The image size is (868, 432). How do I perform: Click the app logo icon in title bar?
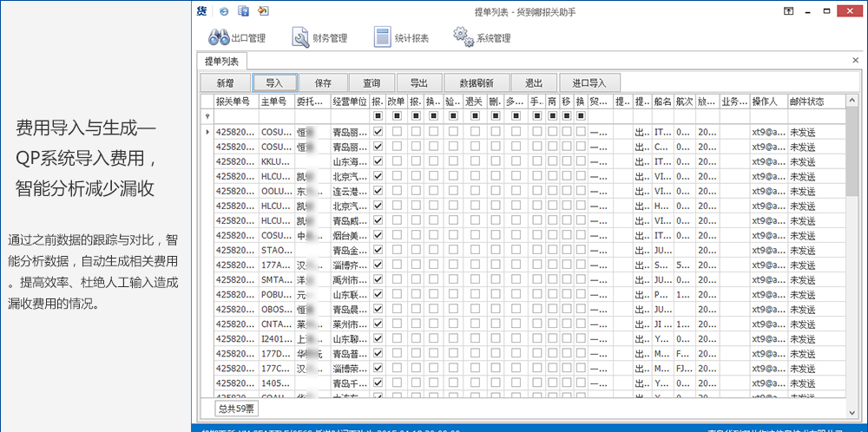[x=202, y=10]
